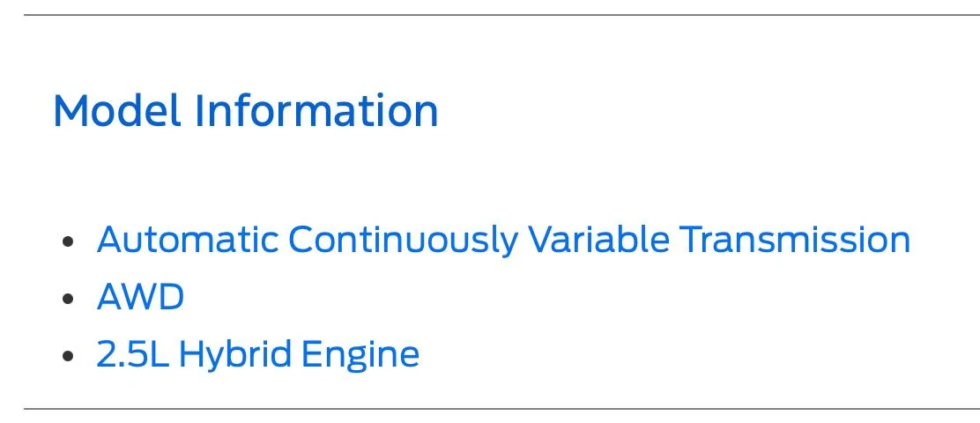Click the horizontal divider below the list
This screenshot has height=423, width=980.
(501, 409)
